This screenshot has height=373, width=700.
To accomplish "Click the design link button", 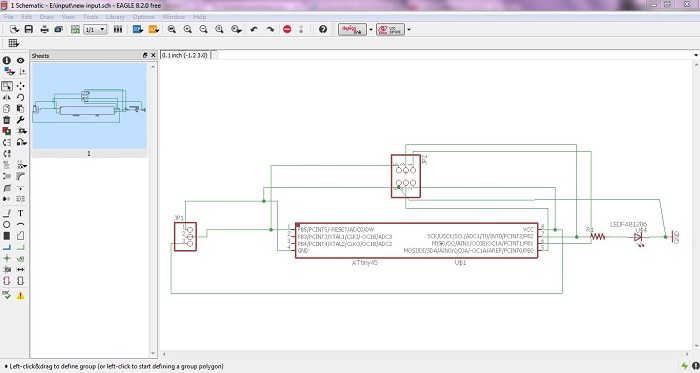I will click(x=352, y=29).
